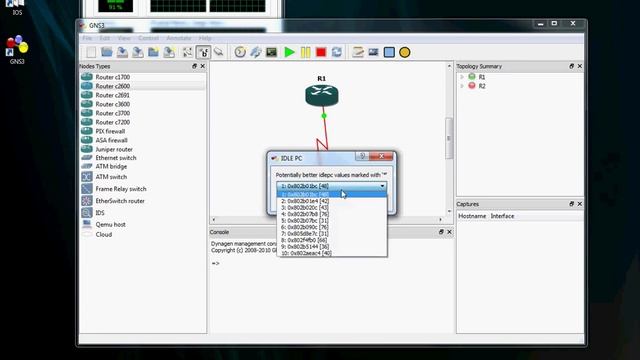Close the Topology Summary panel
This screenshot has height=360, width=640.
[x=580, y=66]
